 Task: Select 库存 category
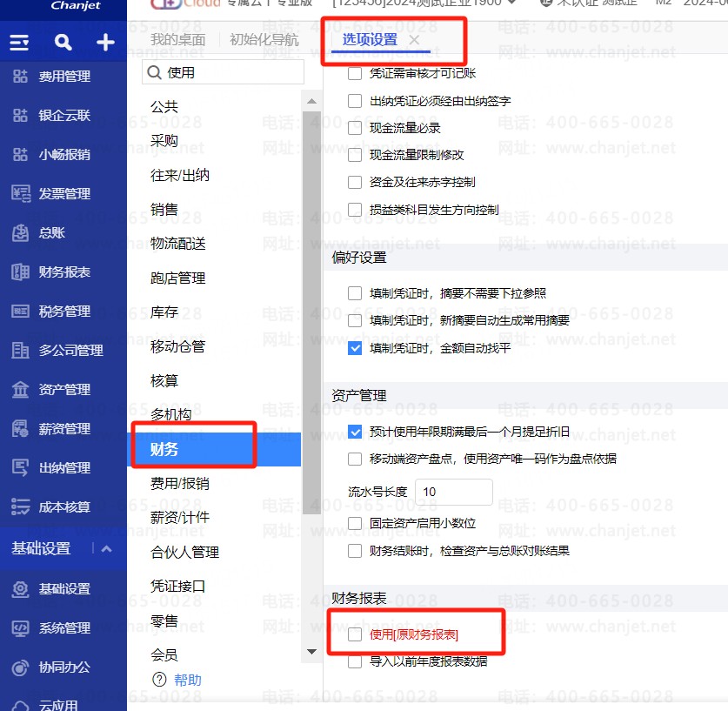(x=164, y=312)
